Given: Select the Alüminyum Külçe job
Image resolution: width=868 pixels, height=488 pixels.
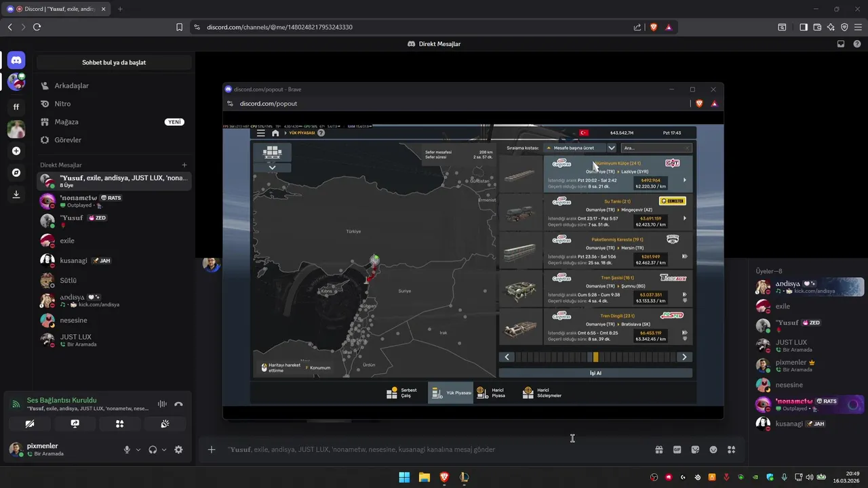Looking at the screenshot, I should [x=596, y=174].
